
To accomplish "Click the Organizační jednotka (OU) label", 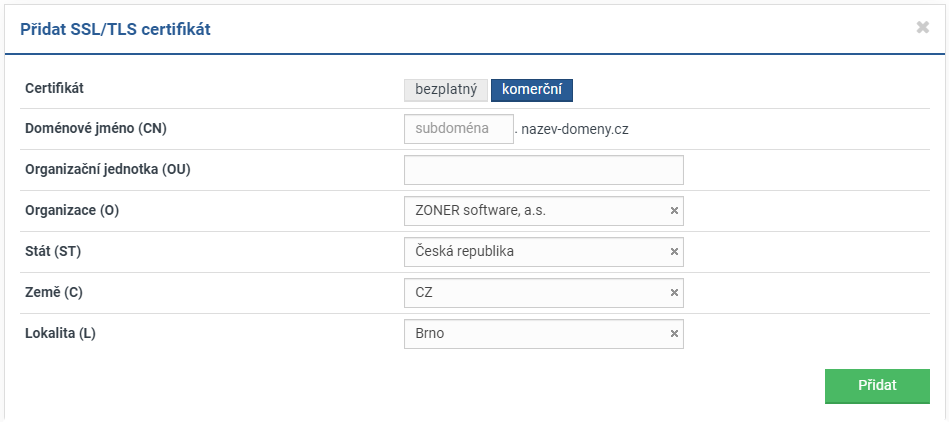I will pyautogui.click(x=107, y=169).
